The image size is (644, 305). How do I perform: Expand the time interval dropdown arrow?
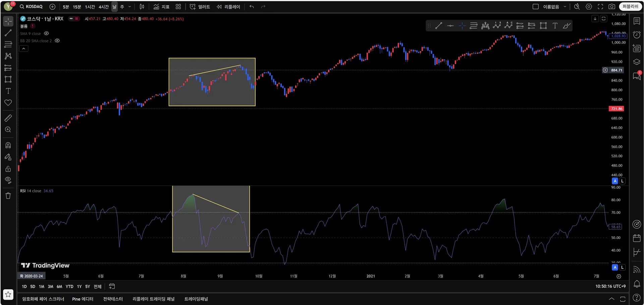click(x=130, y=7)
